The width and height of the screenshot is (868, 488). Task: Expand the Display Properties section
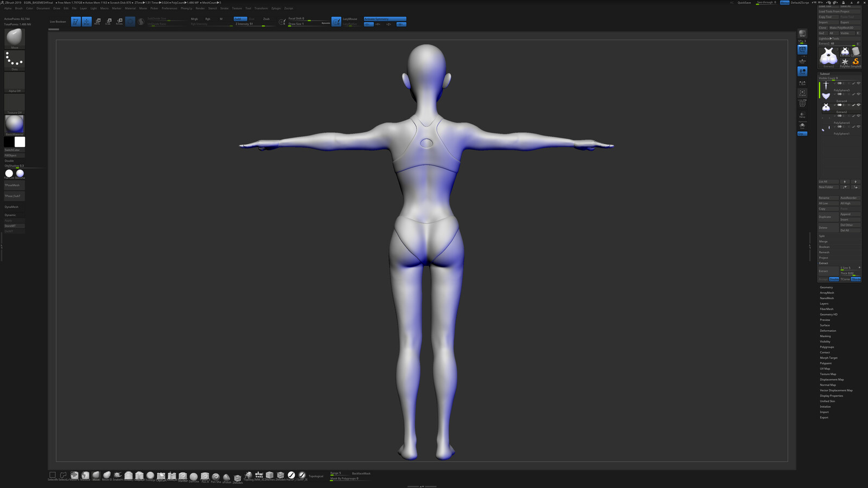831,396
